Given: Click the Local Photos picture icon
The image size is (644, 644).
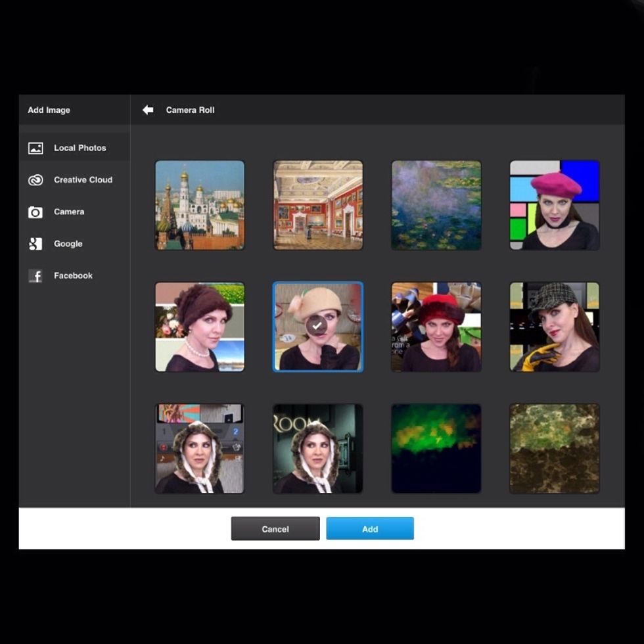Looking at the screenshot, I should coord(35,148).
